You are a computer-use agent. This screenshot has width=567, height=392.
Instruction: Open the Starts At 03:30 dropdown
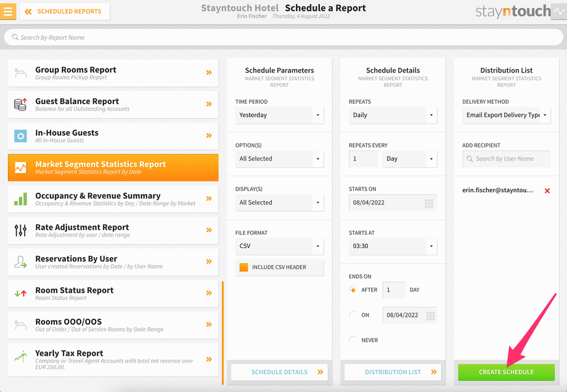pyautogui.click(x=393, y=247)
